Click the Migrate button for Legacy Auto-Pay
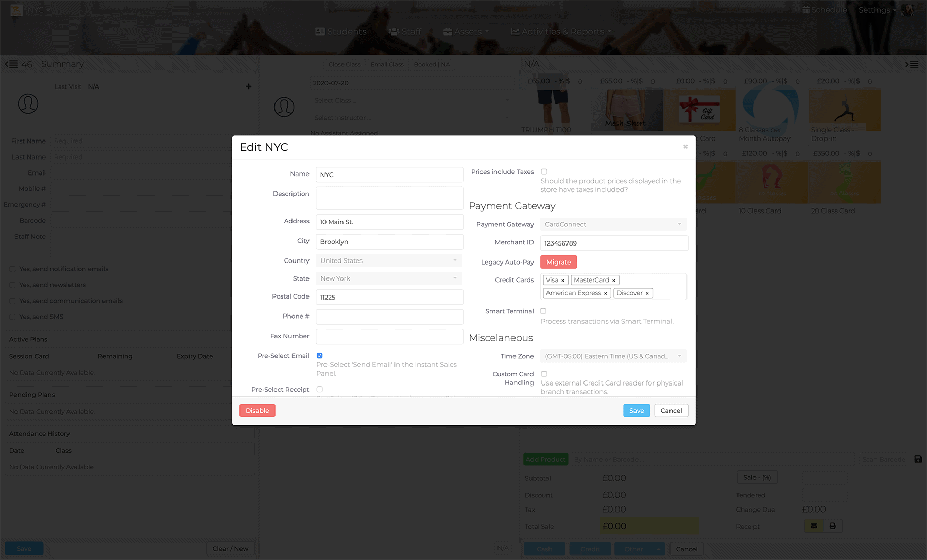Image resolution: width=927 pixels, height=560 pixels. tap(558, 262)
